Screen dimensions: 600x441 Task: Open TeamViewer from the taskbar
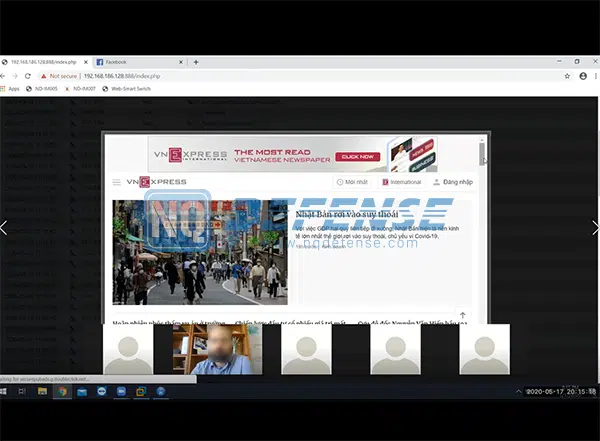[101, 391]
